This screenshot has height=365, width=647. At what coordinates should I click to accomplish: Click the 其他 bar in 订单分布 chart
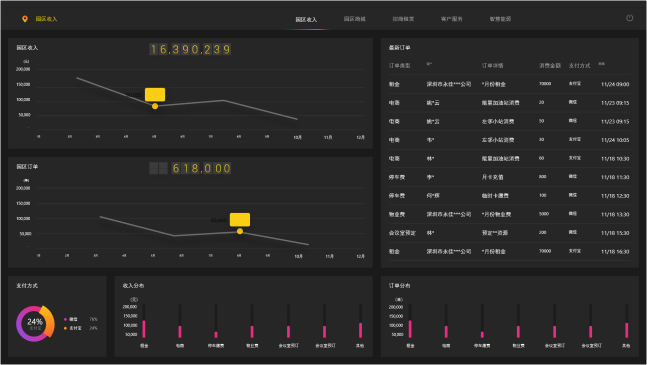(x=626, y=330)
